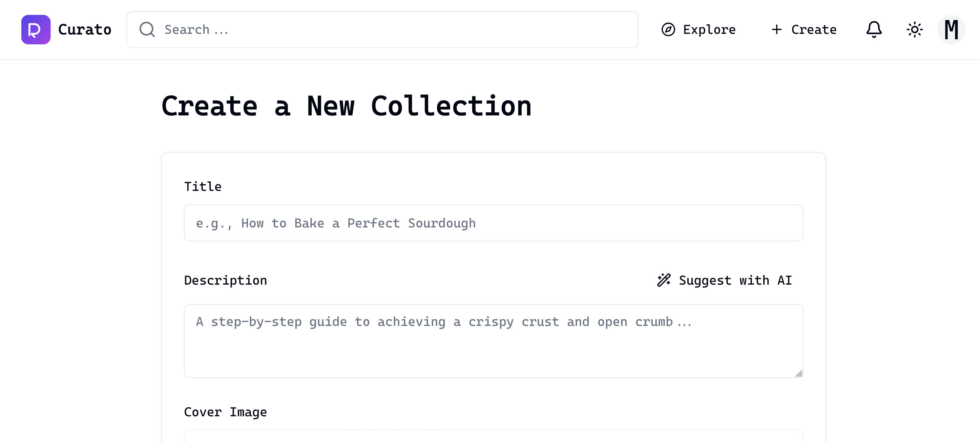Click Suggest with AI button
980x442 pixels.
tap(724, 280)
